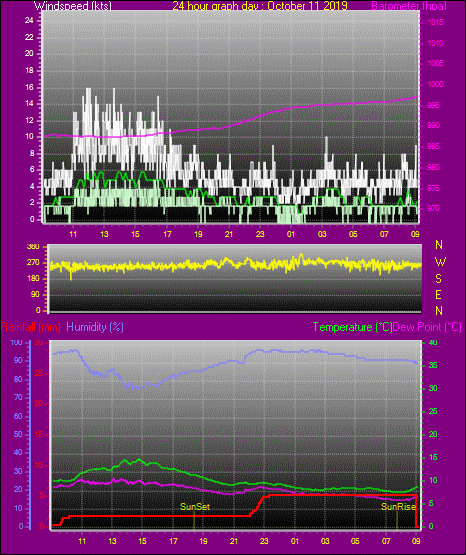Click the 01 hour label under windspeed chart
466x555 pixels.
(291, 234)
